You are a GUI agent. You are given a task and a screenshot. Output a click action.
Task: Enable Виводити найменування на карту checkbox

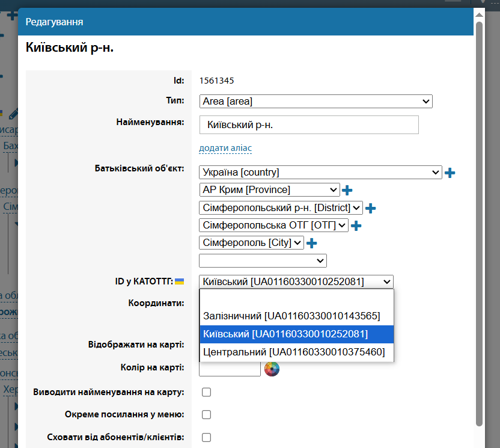click(207, 393)
